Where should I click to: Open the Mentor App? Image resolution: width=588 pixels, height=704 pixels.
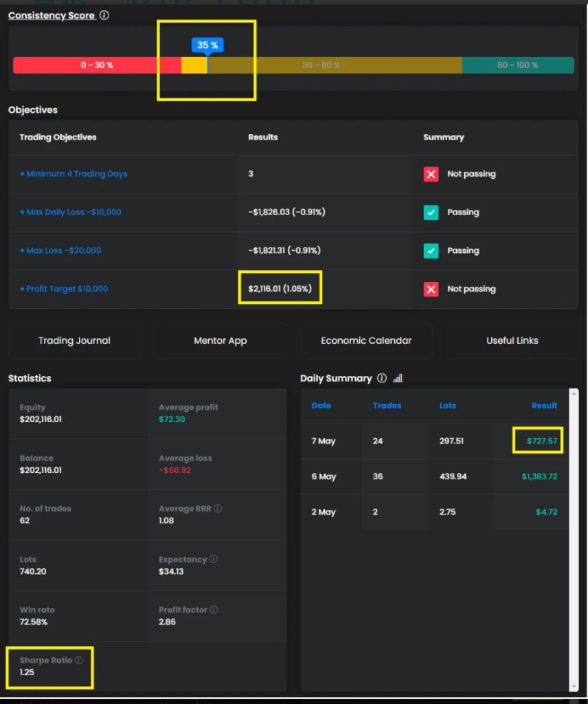pos(220,341)
